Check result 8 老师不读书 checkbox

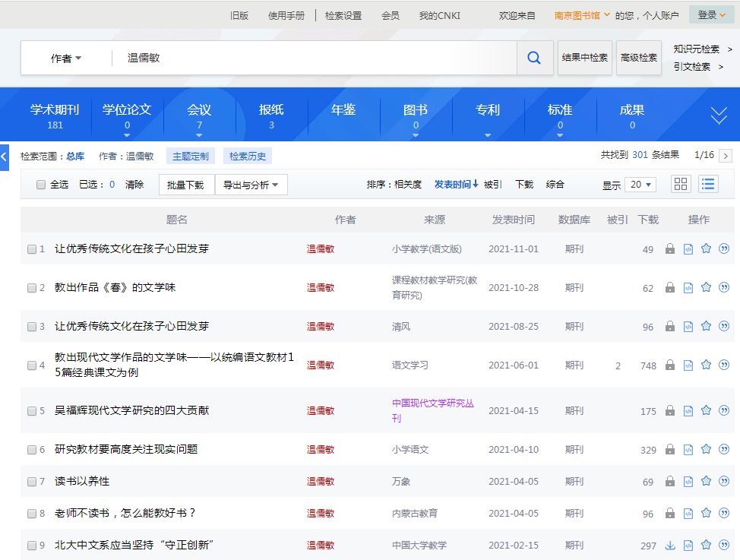[x=32, y=513]
